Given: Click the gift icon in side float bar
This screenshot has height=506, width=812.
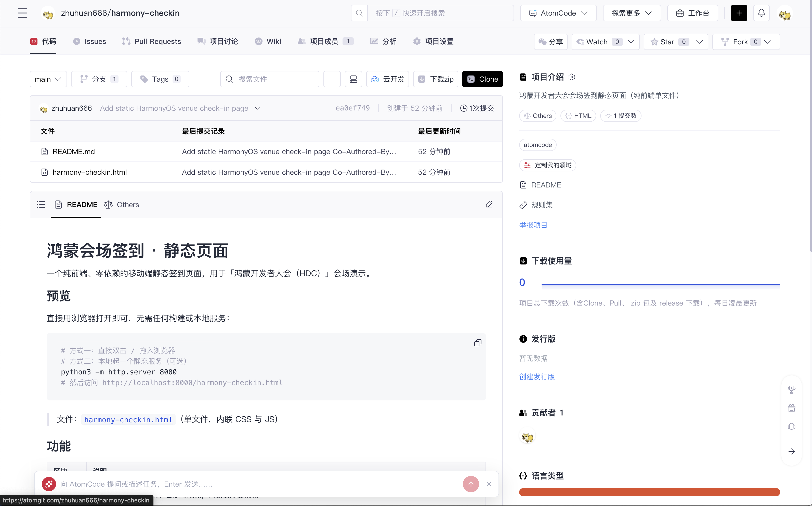Looking at the screenshot, I should pos(791,408).
